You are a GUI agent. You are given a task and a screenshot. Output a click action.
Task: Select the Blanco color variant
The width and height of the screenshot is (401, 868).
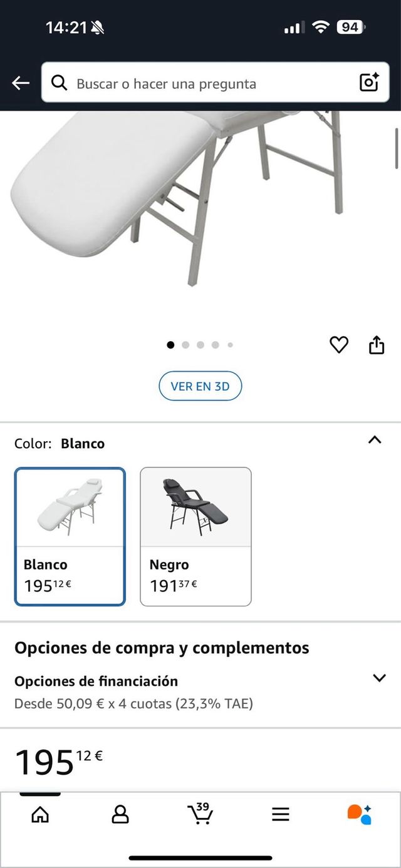[x=70, y=536]
